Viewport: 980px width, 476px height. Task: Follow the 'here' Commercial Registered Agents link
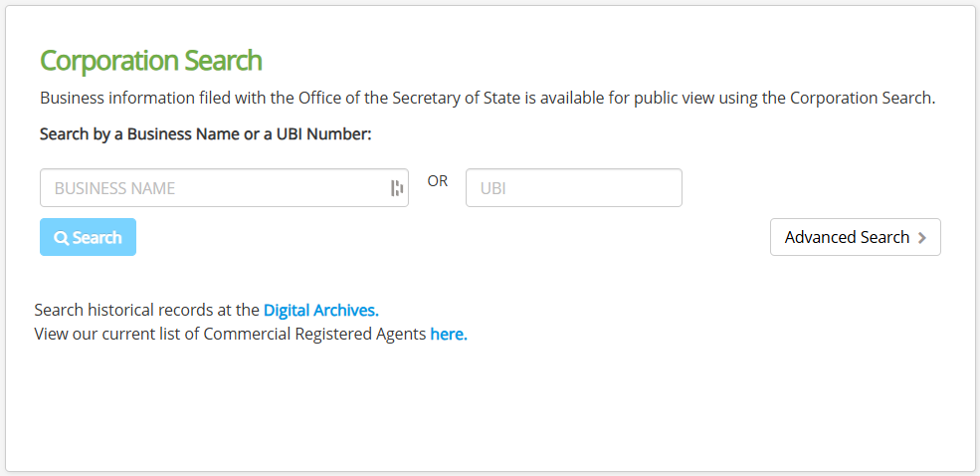click(448, 334)
